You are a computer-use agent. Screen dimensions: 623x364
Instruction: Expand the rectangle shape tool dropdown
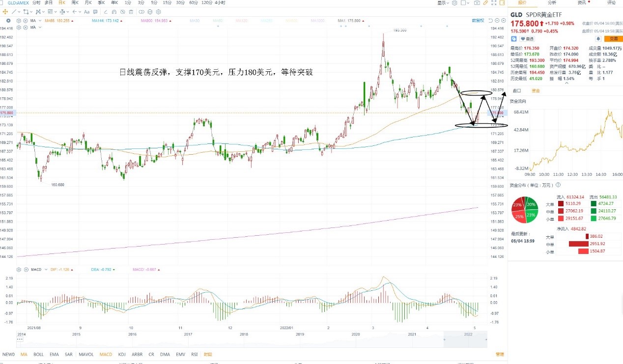coord(31,12)
